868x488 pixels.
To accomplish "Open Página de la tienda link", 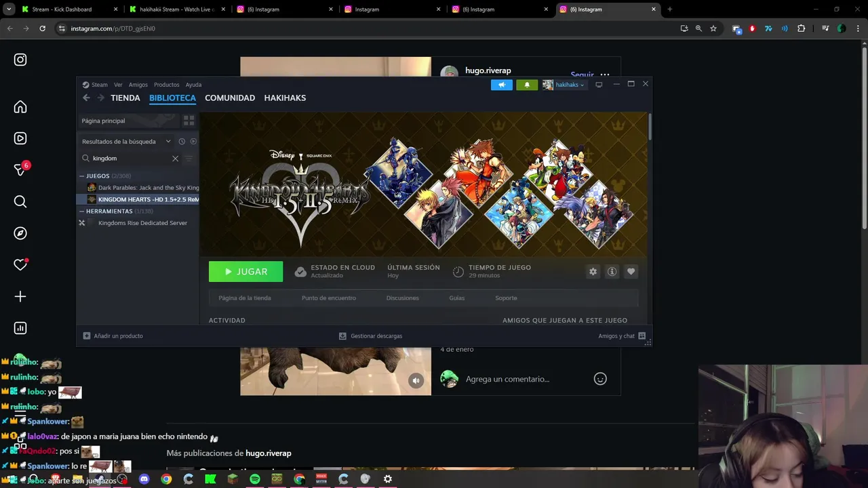I will point(245,298).
